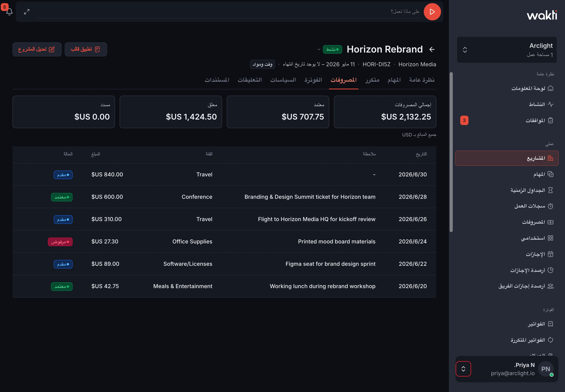The image size is (565, 392).
Task: Click the معتمد status badge on the Conference row
Action: pyautogui.click(x=62, y=197)
